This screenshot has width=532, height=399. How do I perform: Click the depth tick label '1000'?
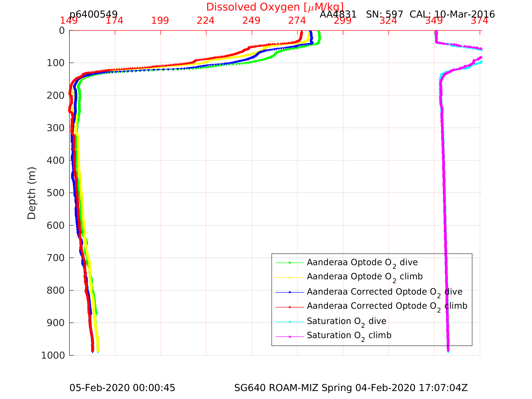coord(53,355)
